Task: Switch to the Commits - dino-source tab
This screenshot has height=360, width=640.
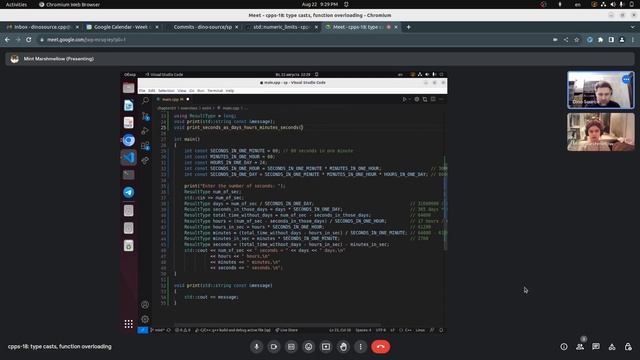Action: tap(202, 27)
